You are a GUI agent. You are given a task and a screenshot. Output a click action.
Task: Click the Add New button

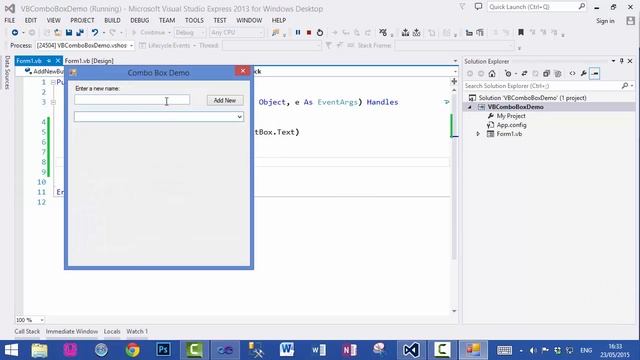pos(225,100)
